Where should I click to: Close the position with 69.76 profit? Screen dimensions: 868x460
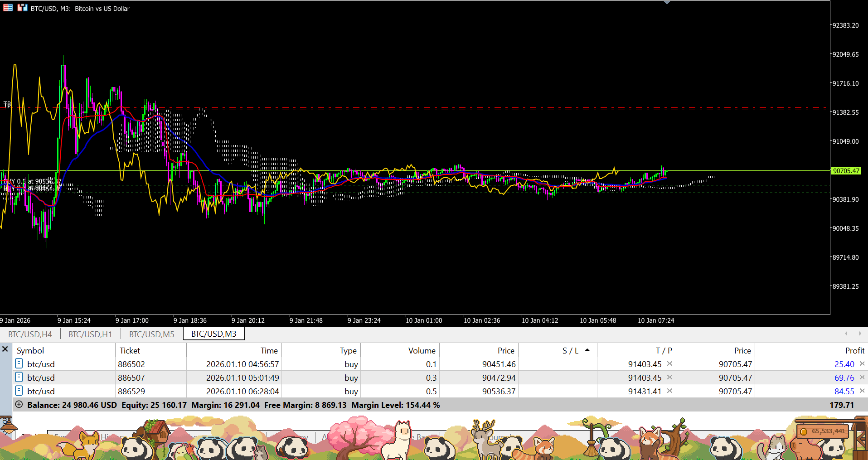pos(862,377)
